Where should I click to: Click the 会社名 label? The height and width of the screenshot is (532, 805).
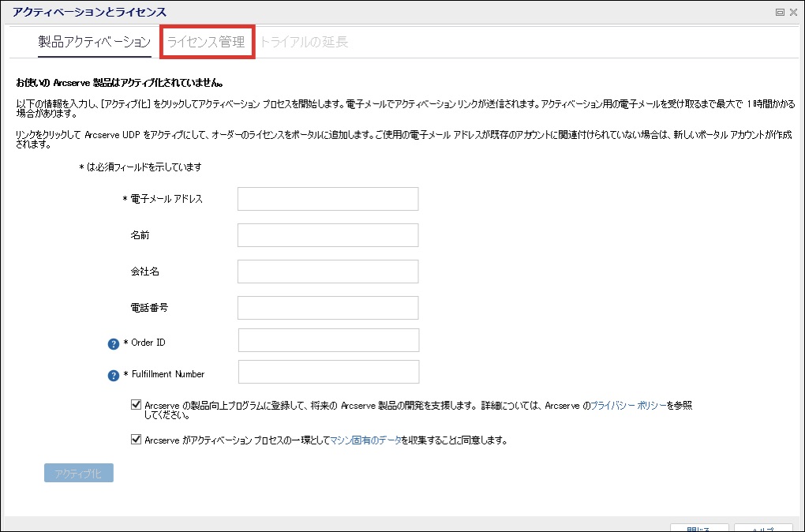[144, 272]
